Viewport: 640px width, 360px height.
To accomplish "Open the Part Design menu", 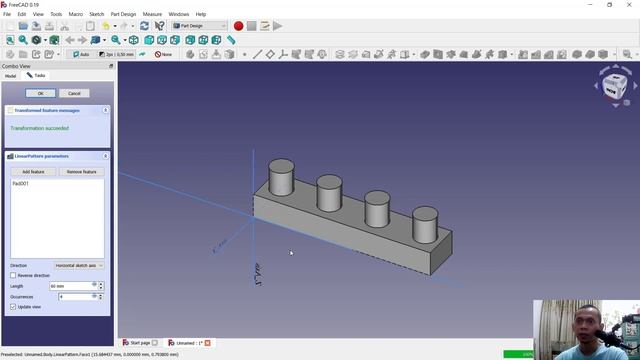I will 123,14.
